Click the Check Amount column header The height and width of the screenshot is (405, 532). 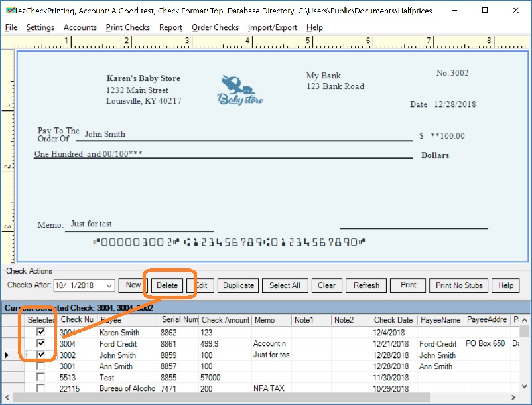tap(226, 320)
